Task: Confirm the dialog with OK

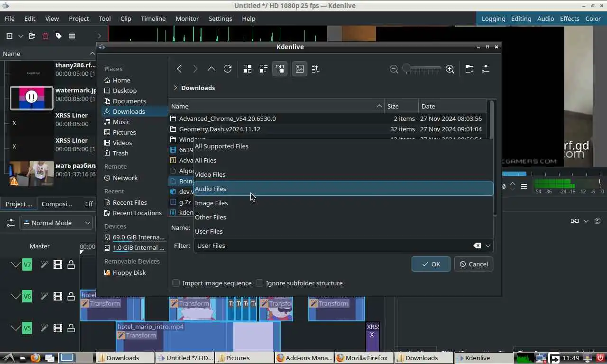Action: tap(431, 264)
